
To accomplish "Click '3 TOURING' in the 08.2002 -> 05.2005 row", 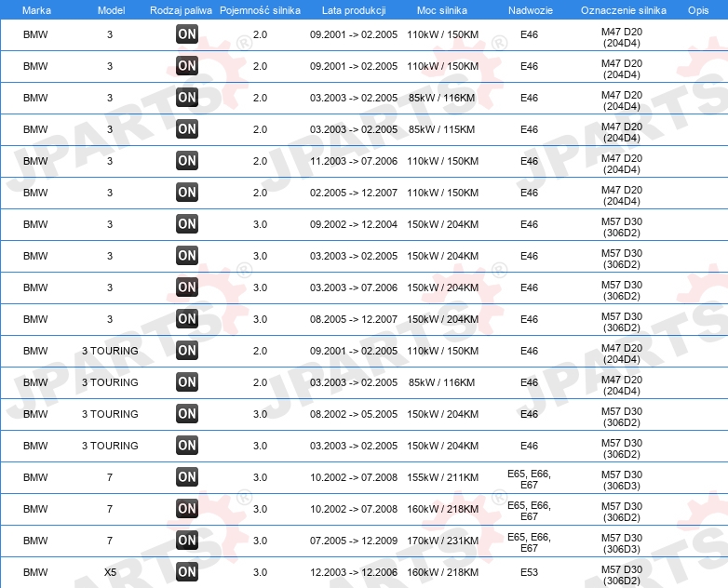I will [110, 414].
